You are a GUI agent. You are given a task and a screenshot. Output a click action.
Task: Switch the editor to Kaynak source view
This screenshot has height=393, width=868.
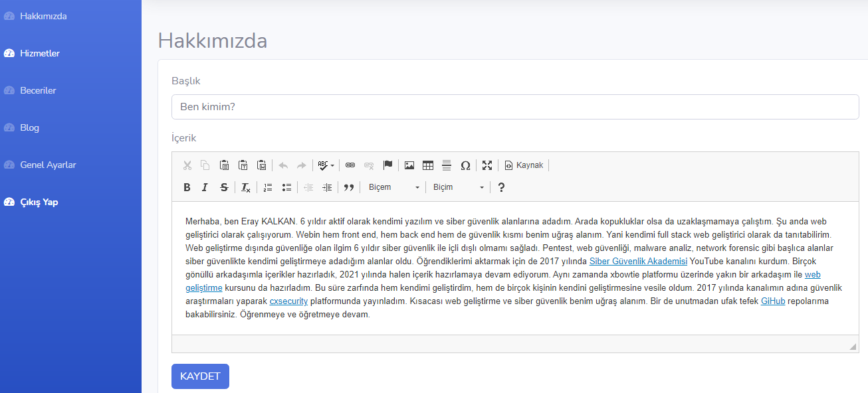tap(524, 165)
